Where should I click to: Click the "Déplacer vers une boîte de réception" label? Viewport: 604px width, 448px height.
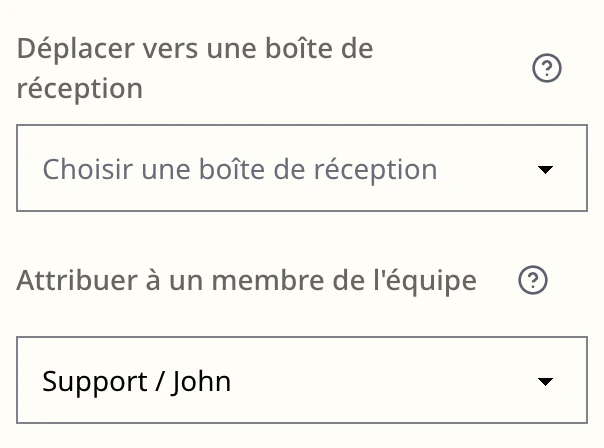click(195, 69)
